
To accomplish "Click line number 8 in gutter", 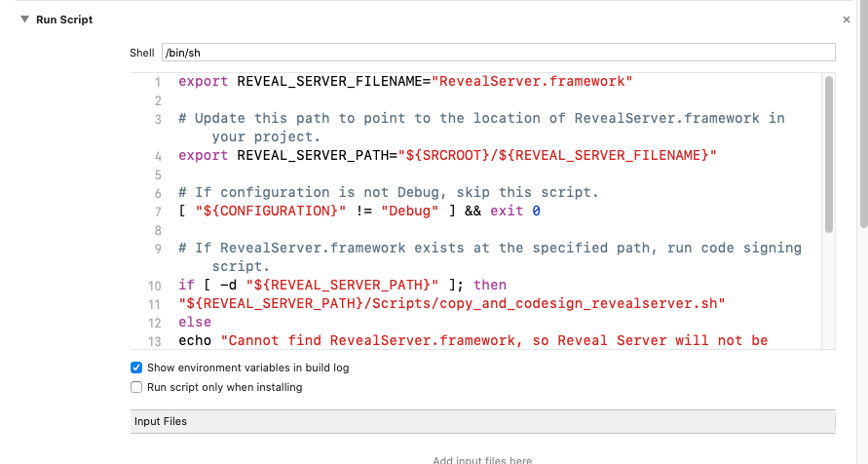I will (158, 230).
